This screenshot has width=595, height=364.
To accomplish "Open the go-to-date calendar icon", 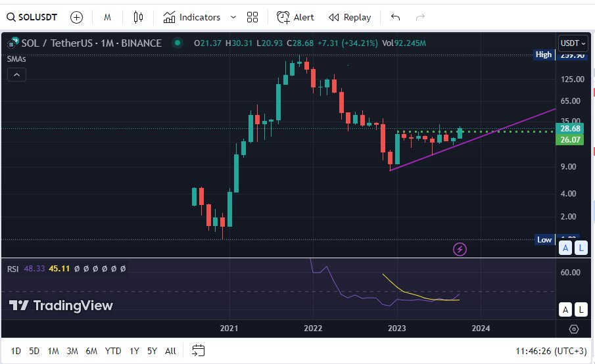I will (198, 351).
